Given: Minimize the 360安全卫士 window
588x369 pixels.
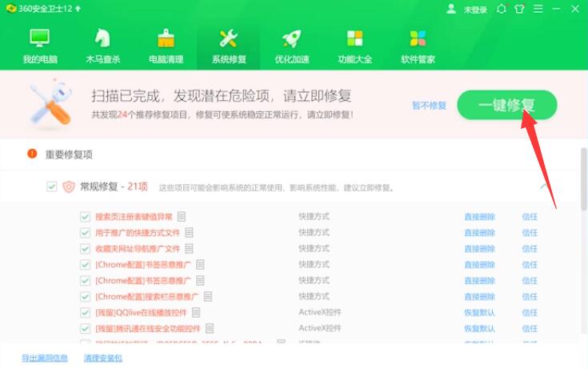Looking at the screenshot, I should point(557,9).
